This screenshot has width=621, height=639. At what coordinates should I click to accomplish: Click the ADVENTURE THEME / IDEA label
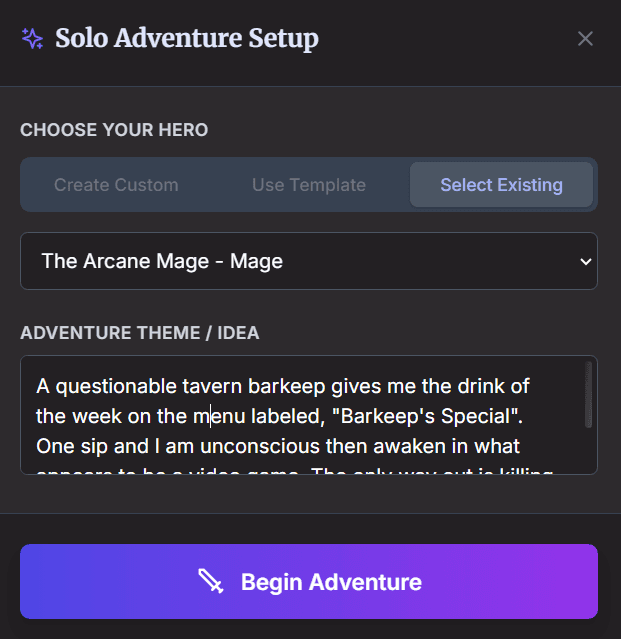140,333
